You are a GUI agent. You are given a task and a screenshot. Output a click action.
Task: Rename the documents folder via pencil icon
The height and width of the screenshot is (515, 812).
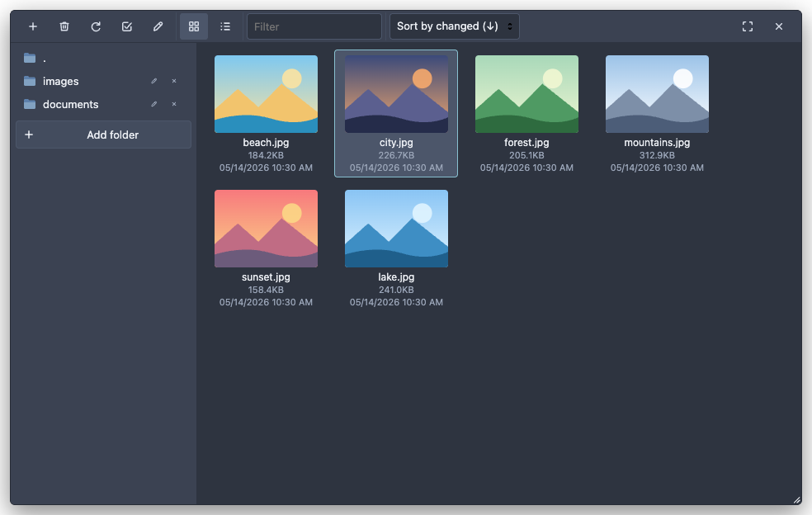153,104
